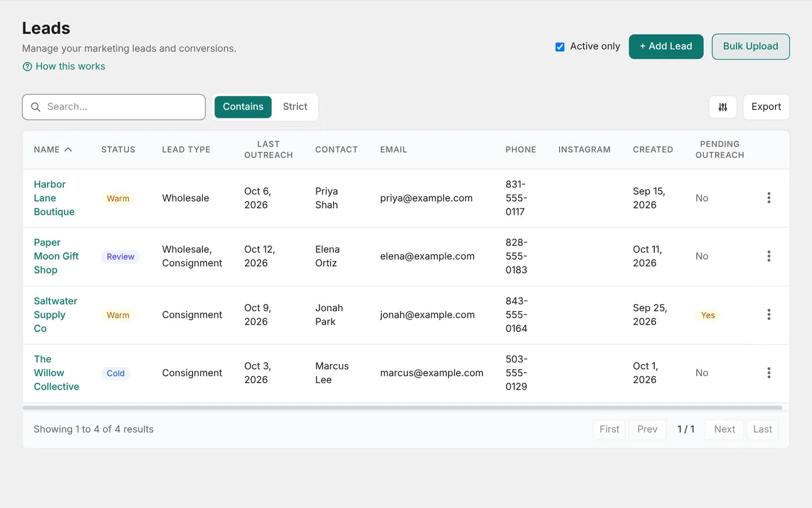812x508 pixels.
Task: Open the column filter settings icon
Action: tap(723, 107)
